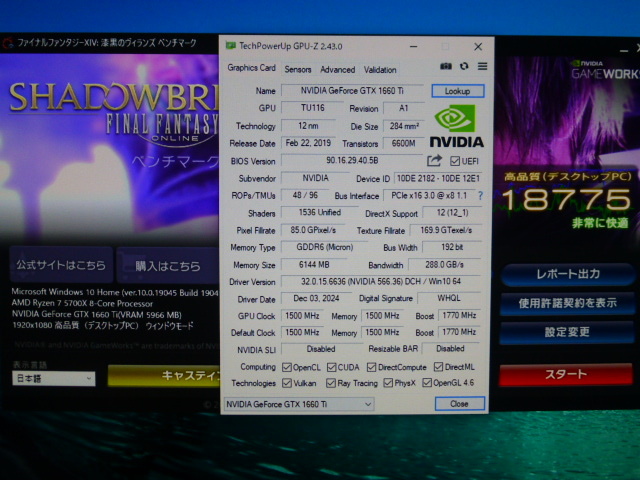Image resolution: width=640 pixels, height=480 pixels.
Task: Click the Revision value A1
Action: point(403,108)
